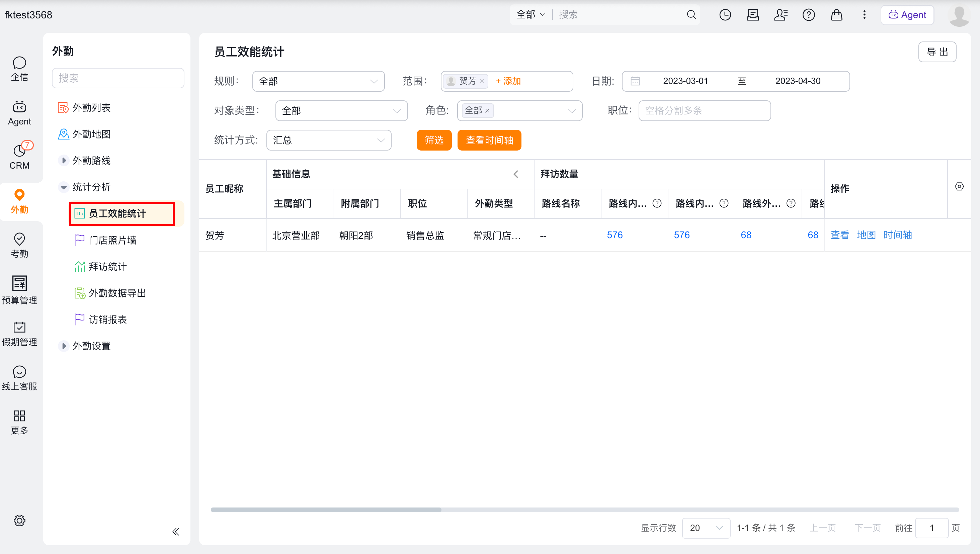
Task: Open the 规则 dropdown
Action: point(318,81)
